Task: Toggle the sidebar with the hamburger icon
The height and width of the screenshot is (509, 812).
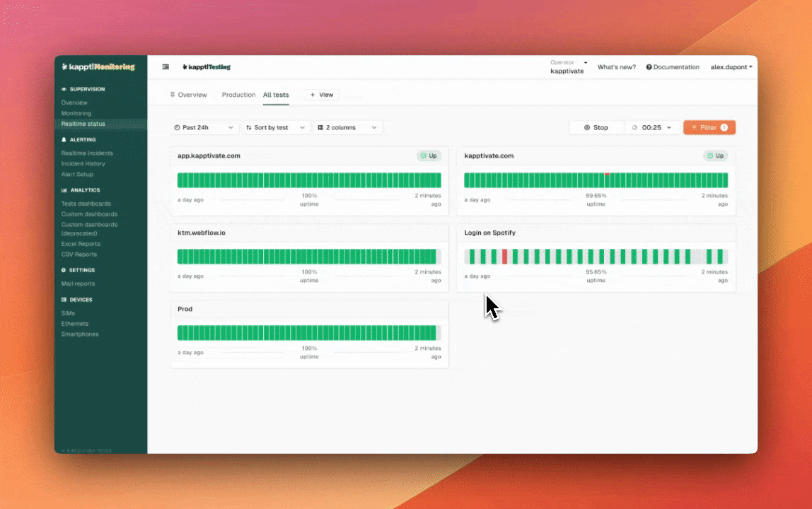Action: tap(166, 67)
